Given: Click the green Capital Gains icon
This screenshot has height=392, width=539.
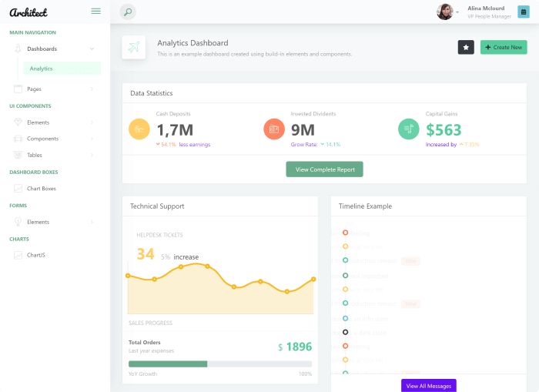Looking at the screenshot, I should [409, 129].
